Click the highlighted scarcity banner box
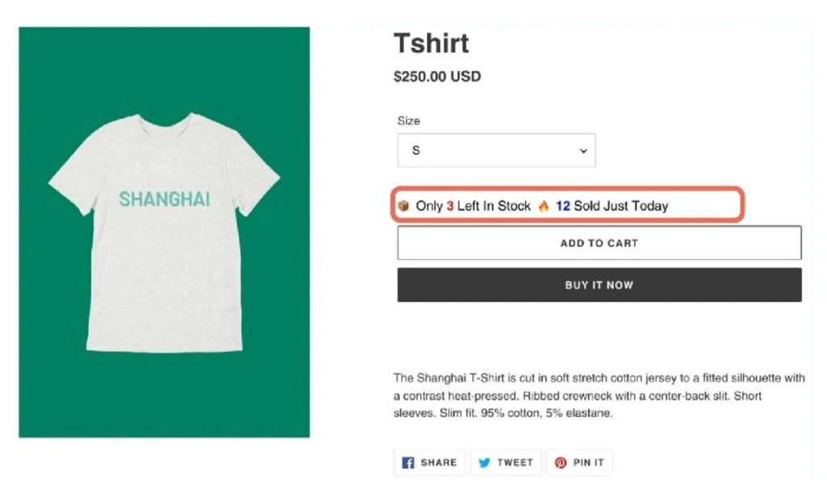This screenshot has width=827, height=504. [568, 206]
